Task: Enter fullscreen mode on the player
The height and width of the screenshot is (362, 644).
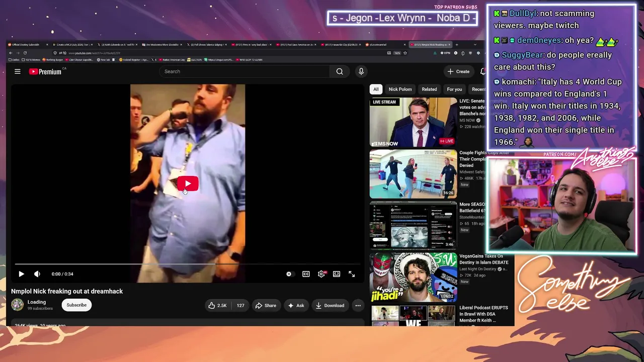Action: [352, 274]
